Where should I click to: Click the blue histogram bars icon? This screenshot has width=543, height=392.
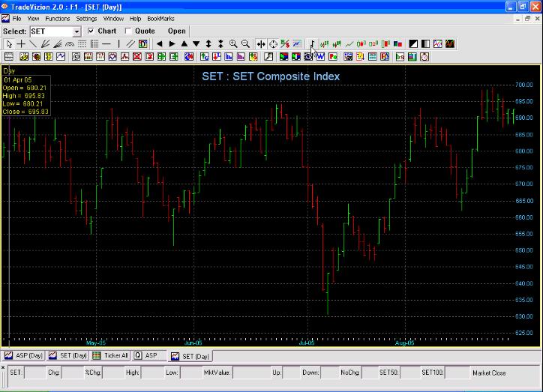pos(229,57)
